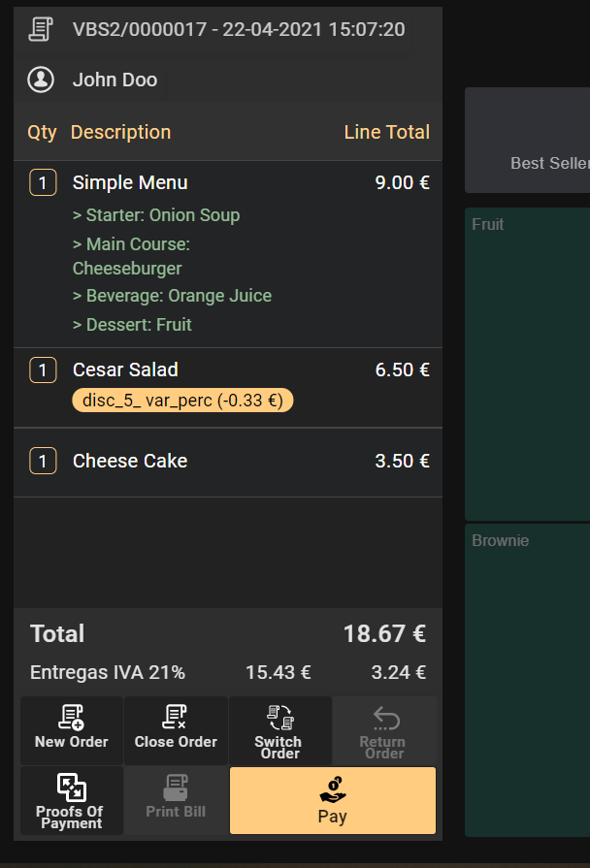The height and width of the screenshot is (868, 590).
Task: Add the Fruit product tile
Action: pos(528,364)
